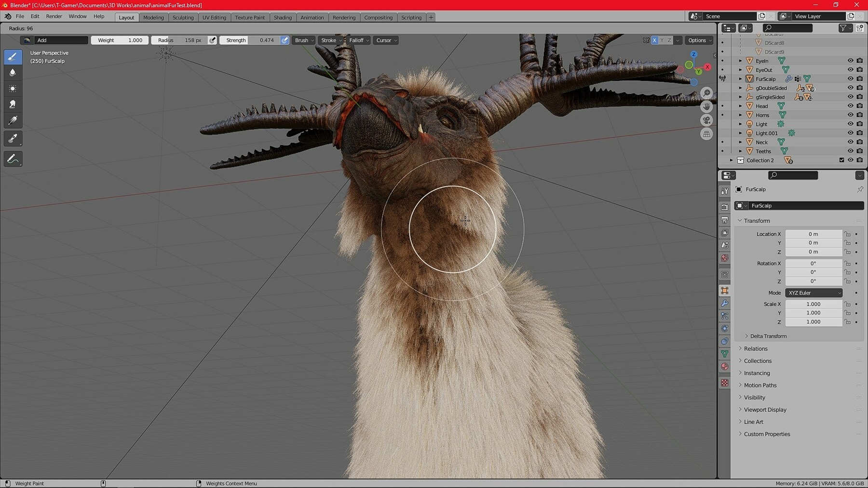The image size is (868, 488).
Task: Select the Average weight tool
Action: click(x=13, y=89)
